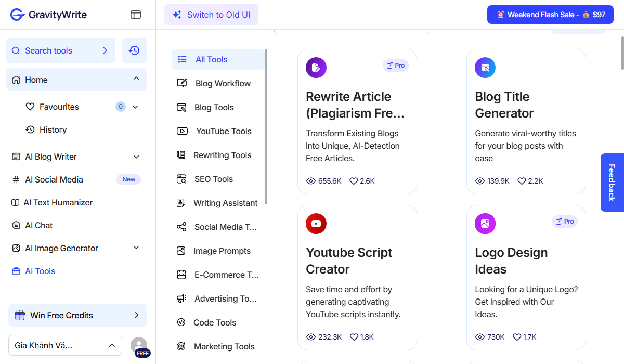Viewport: 624px width, 364px height.
Task: Expand the AI Image Generator submenu
Action: pyautogui.click(x=136, y=248)
